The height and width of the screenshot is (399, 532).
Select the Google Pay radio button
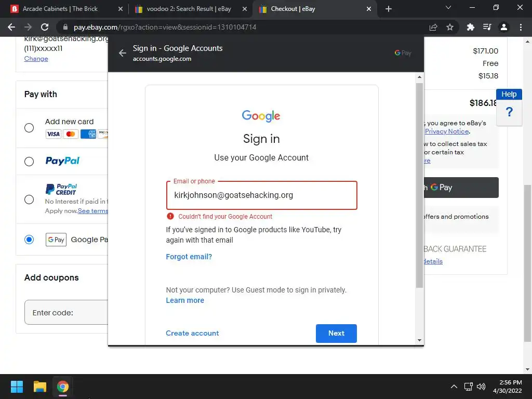point(29,240)
